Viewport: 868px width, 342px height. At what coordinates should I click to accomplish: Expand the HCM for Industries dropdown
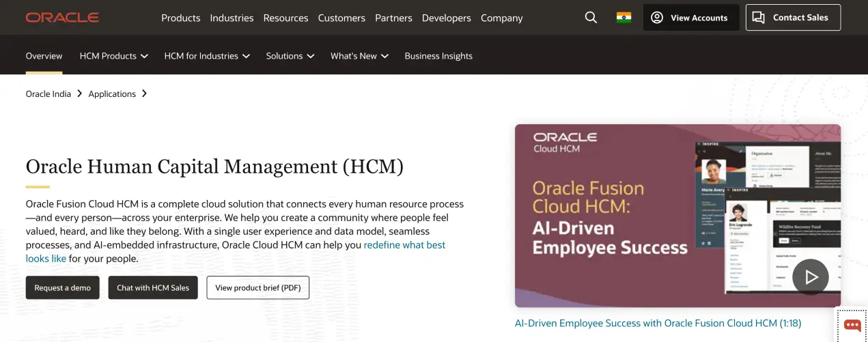pyautogui.click(x=207, y=56)
